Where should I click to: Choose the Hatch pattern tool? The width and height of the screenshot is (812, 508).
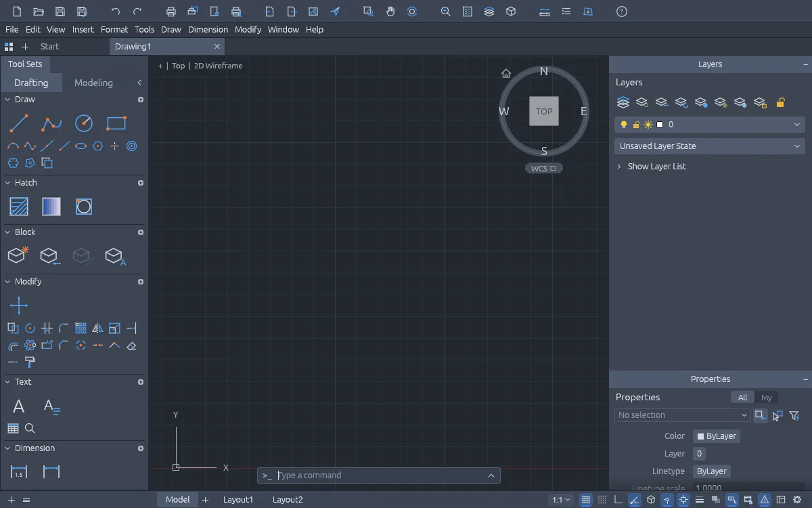[19, 207]
